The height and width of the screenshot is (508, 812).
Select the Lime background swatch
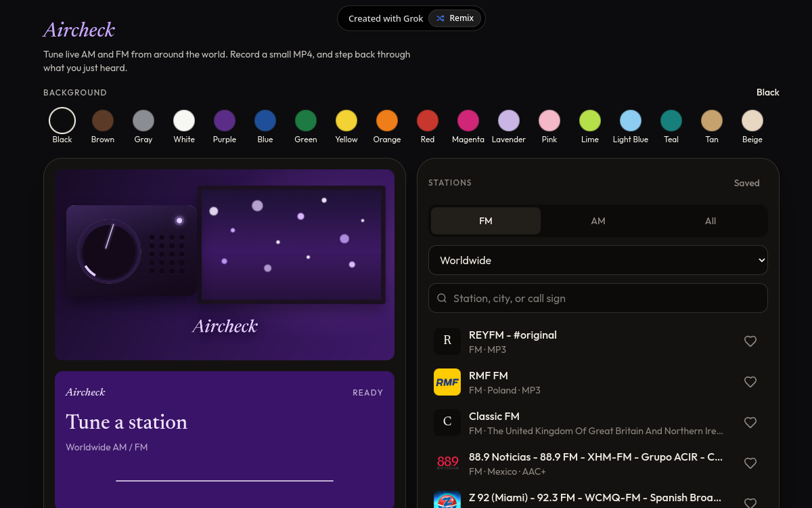tap(590, 121)
